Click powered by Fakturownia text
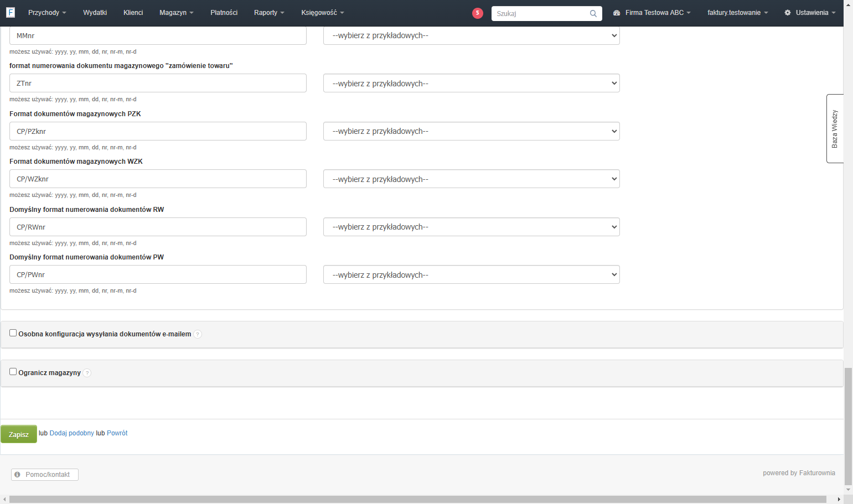853x504 pixels. [799, 473]
